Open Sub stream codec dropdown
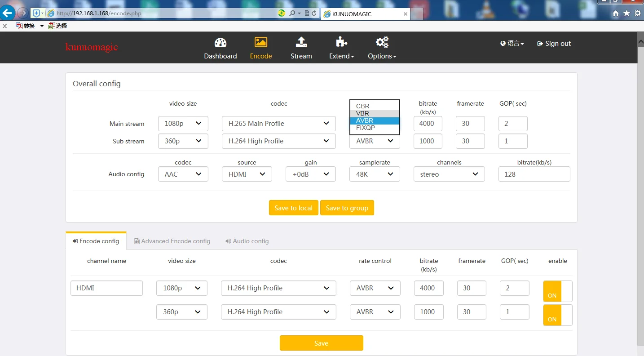Screen dimensions: 644x356 click(279, 141)
